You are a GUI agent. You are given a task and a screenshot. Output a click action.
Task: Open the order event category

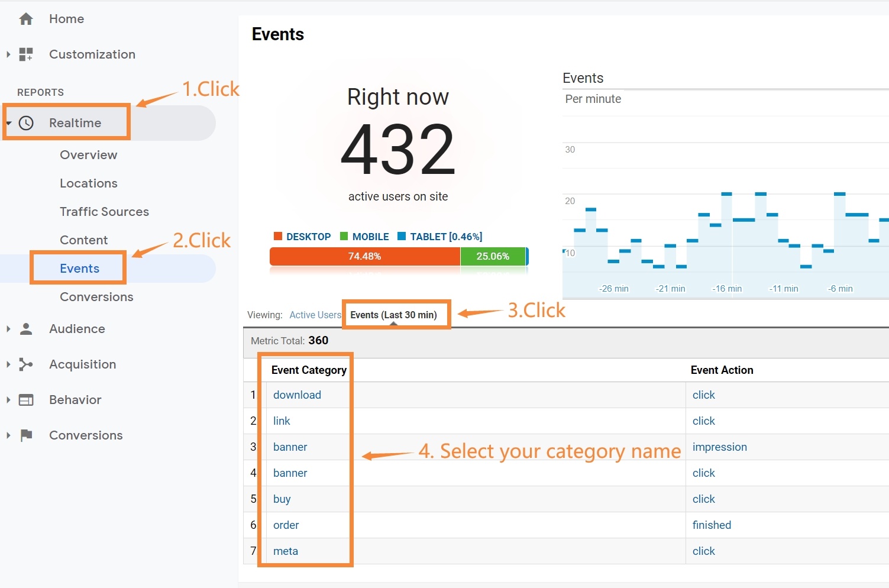point(286,525)
